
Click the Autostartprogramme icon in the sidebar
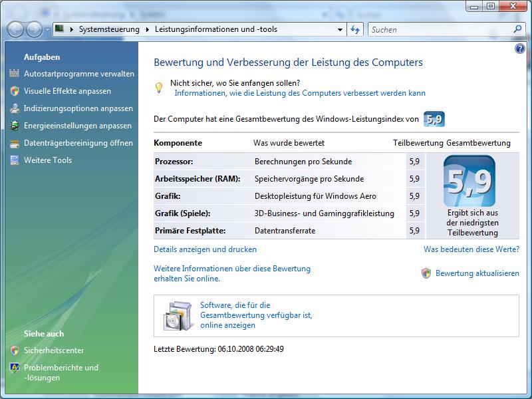click(x=14, y=73)
